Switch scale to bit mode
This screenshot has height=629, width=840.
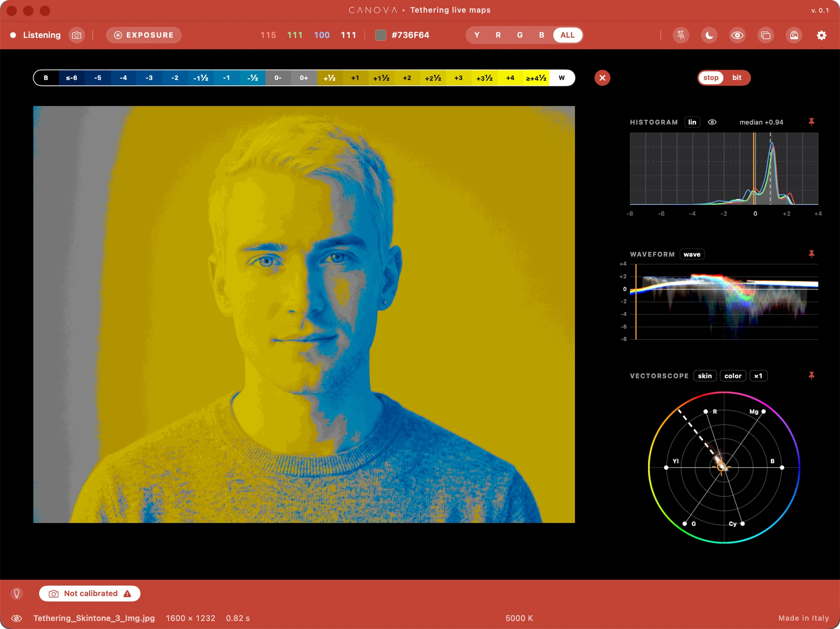(x=737, y=78)
